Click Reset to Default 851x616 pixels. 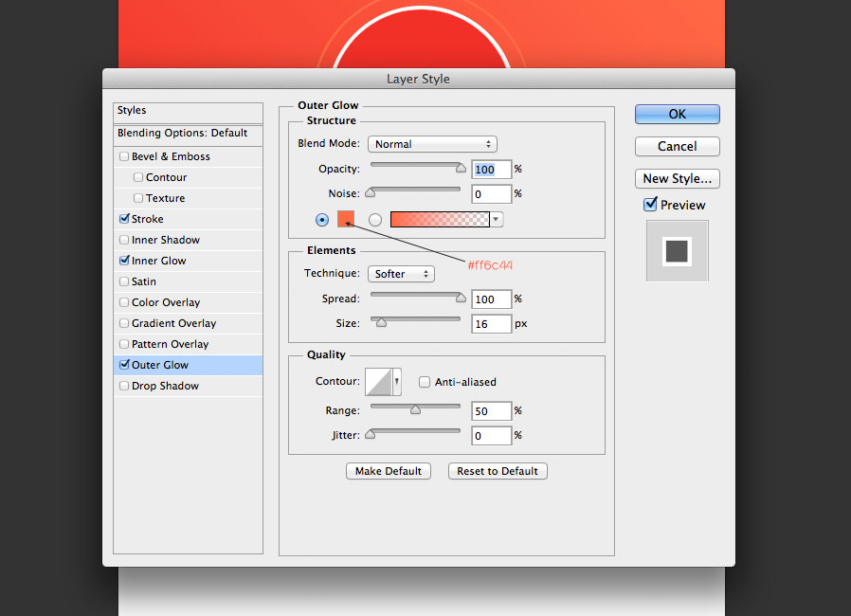coord(497,471)
